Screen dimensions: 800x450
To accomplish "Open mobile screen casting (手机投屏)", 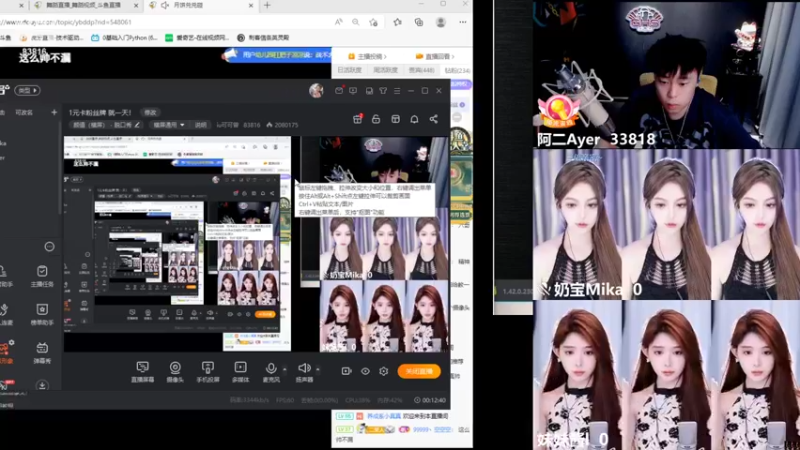I will [x=208, y=371].
